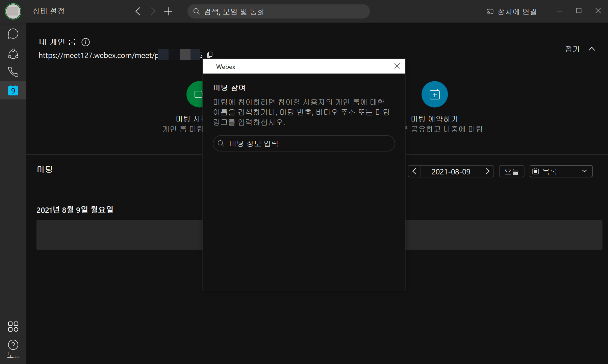
Task: Open the 2021-08-09 date picker
Action: (x=451, y=171)
